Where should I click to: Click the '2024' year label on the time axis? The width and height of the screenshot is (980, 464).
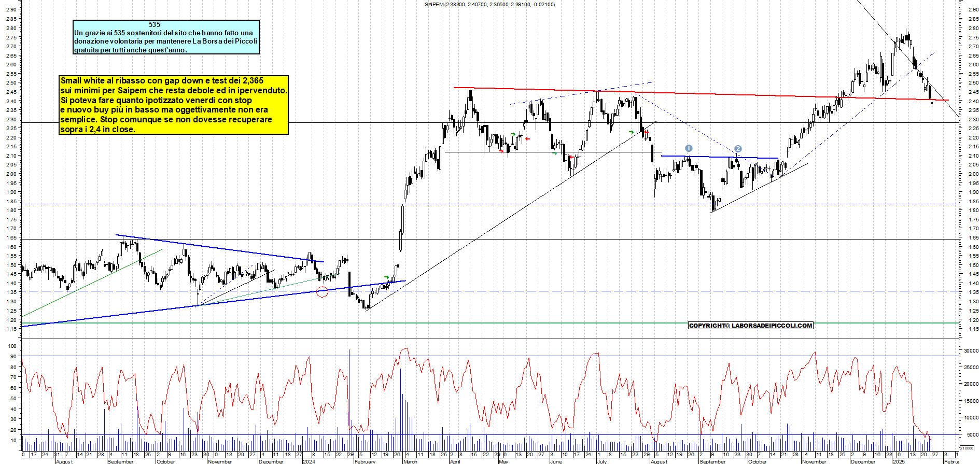309,461
